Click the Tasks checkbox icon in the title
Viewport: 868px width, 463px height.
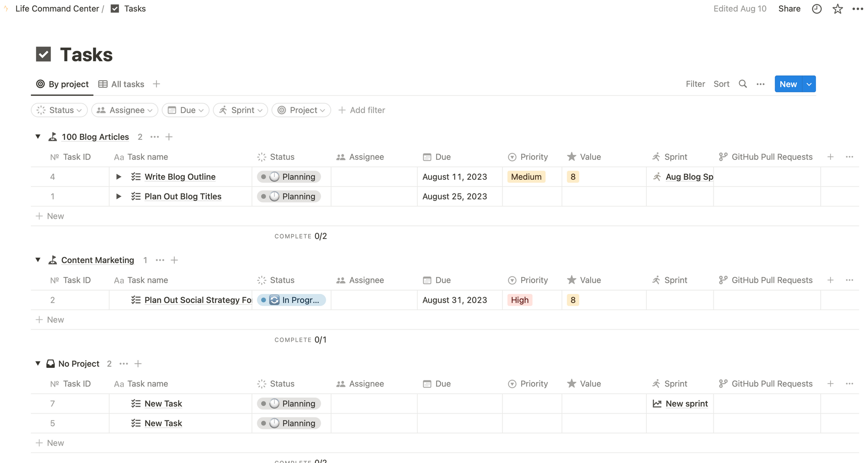click(44, 54)
